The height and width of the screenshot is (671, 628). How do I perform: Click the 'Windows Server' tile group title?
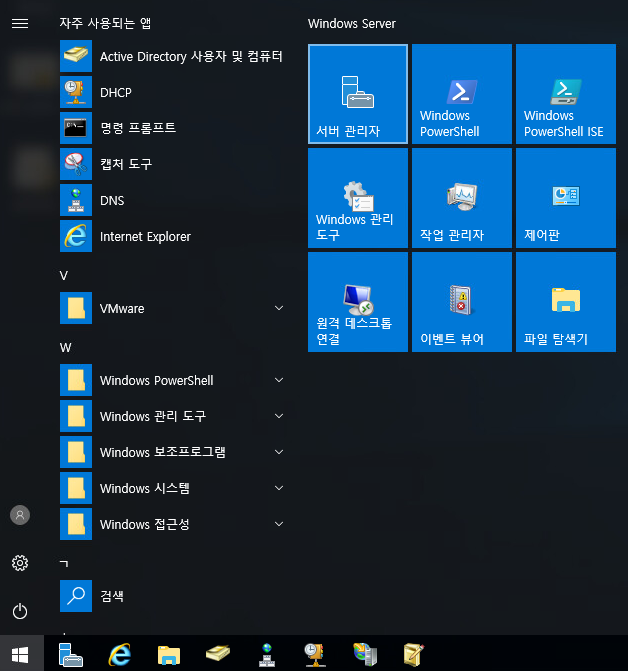[352, 24]
